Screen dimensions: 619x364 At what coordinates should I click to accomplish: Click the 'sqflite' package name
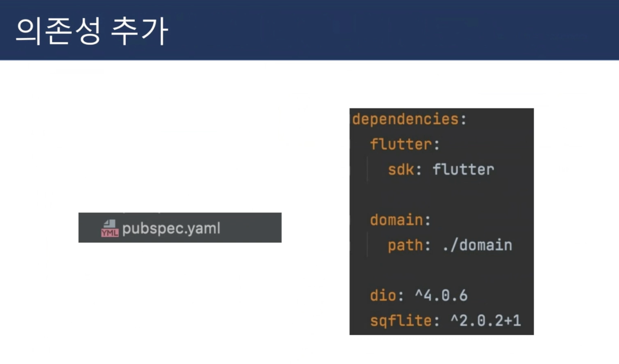coord(400,321)
